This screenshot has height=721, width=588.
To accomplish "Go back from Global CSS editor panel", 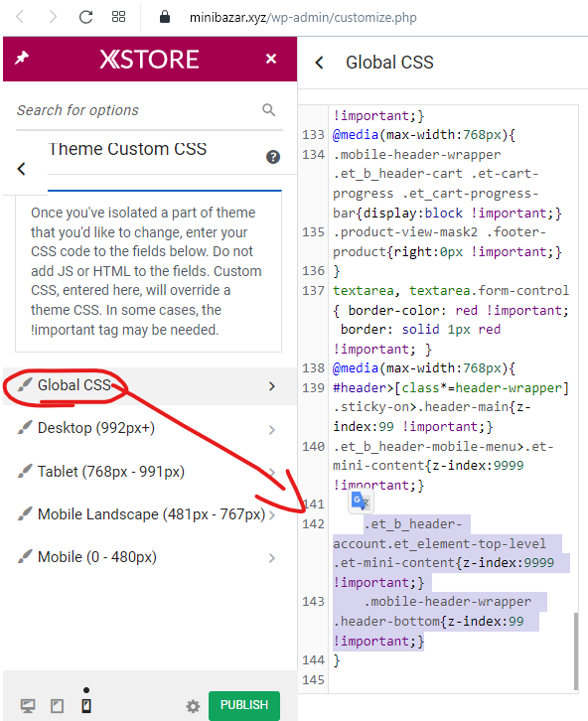I will [320, 63].
